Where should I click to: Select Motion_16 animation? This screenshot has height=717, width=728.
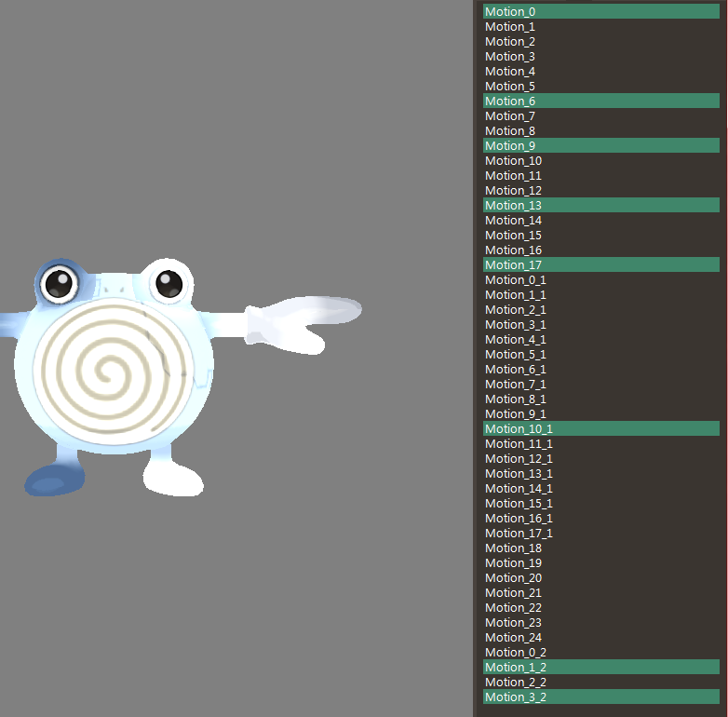coord(600,250)
